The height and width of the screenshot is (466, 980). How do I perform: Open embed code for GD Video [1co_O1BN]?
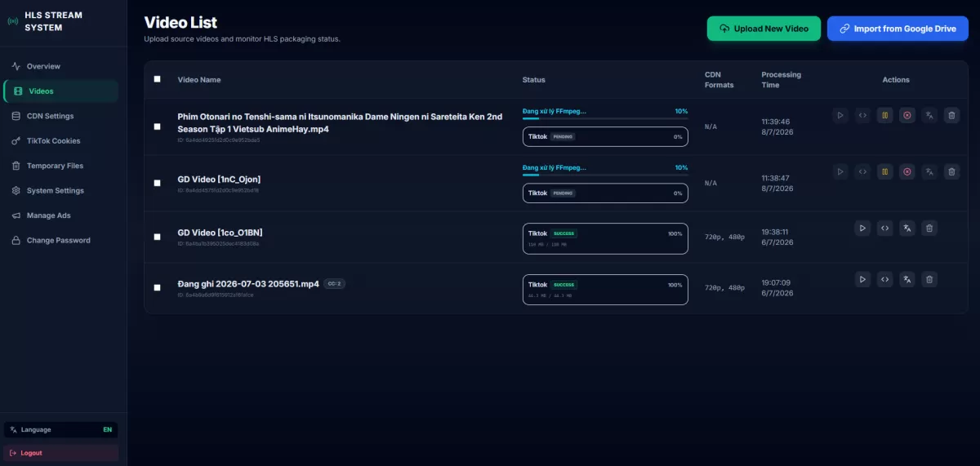coord(884,229)
